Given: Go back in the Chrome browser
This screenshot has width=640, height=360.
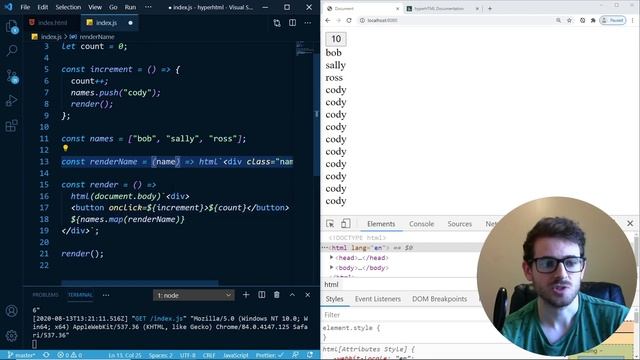Looking at the screenshot, I should click(328, 20).
